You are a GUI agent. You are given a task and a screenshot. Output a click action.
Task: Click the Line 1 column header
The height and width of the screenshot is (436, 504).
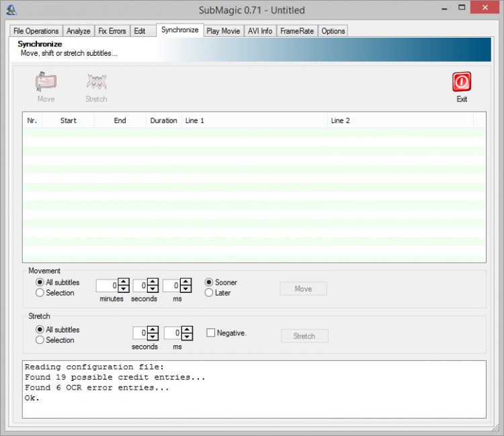254,120
